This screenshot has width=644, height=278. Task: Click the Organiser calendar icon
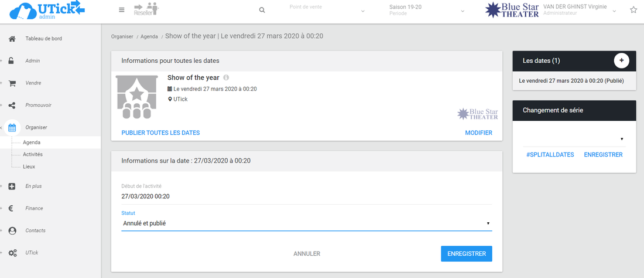(x=12, y=127)
